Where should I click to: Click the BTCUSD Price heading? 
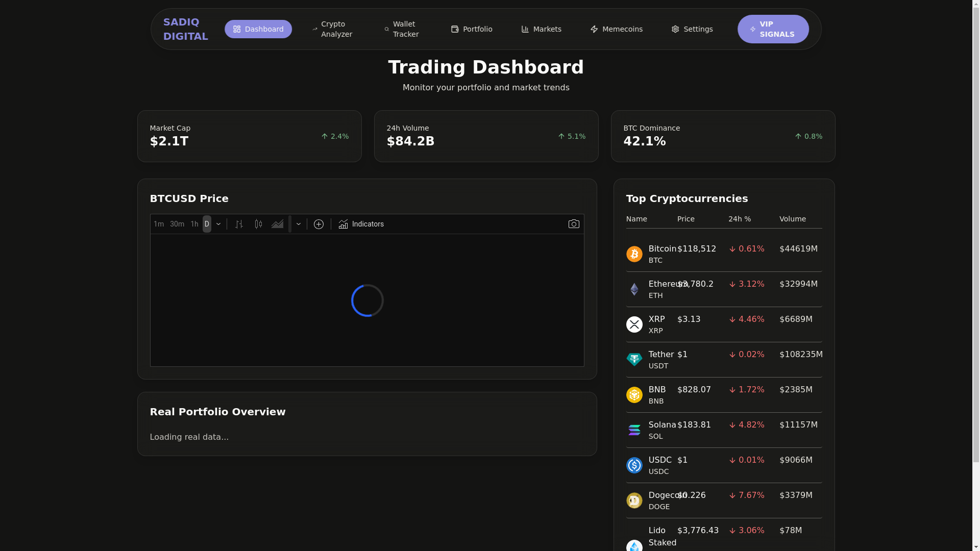tap(189, 198)
